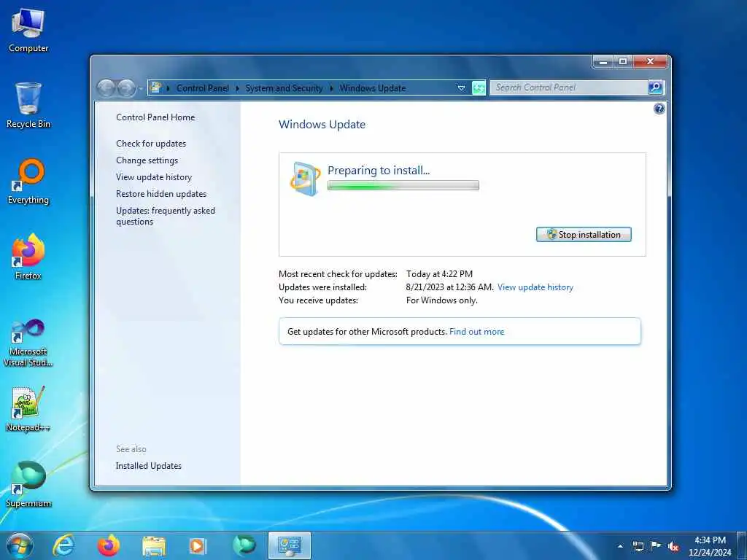Open the Recycle Bin icon
The image size is (747, 560).
[28, 106]
